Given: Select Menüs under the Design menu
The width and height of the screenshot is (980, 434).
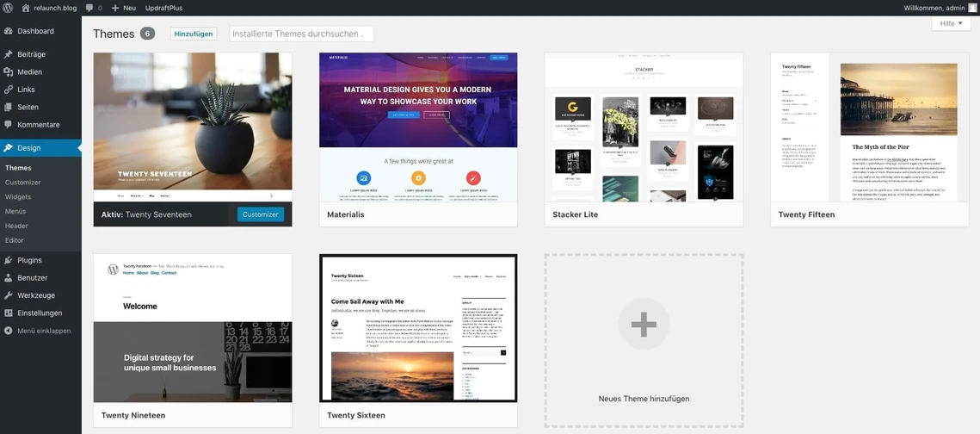Looking at the screenshot, I should [15, 212].
